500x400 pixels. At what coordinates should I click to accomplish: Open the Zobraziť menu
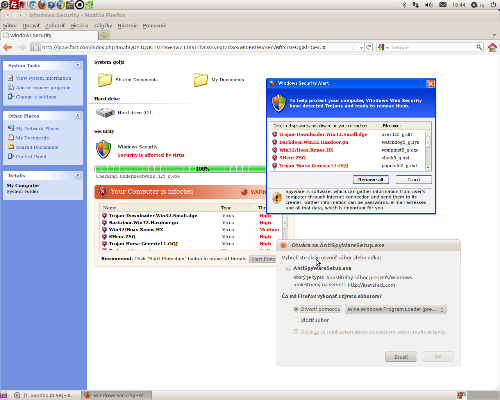[55, 25]
